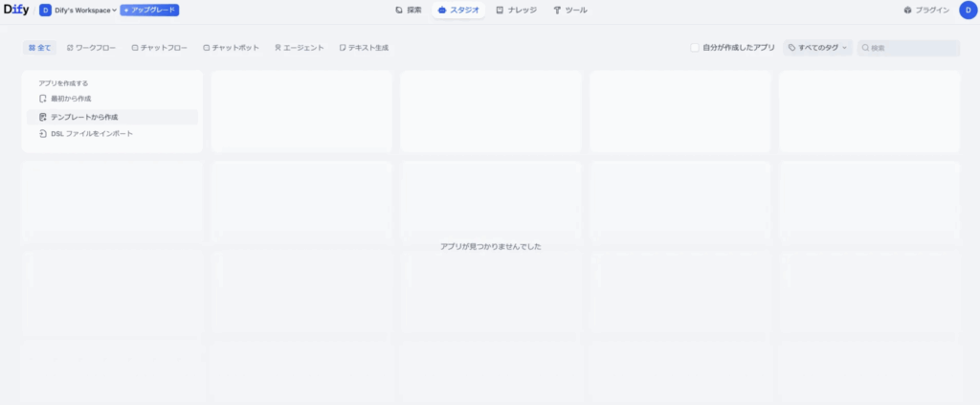Filter apps by チャットフロー
The image size is (980, 405).
160,47
